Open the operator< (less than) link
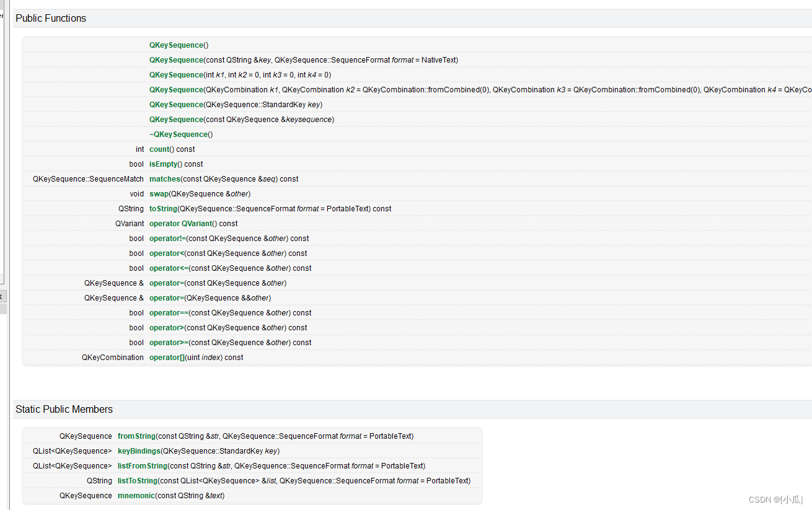This screenshot has width=812, height=510. tap(167, 253)
